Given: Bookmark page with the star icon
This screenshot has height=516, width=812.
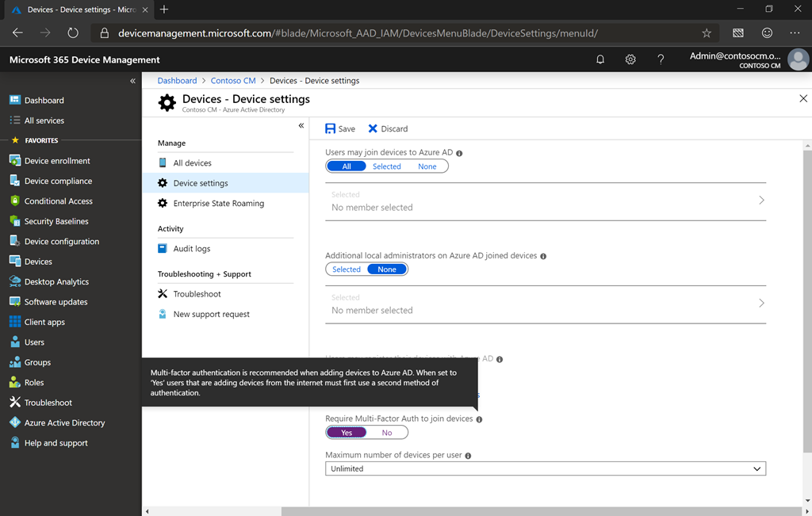Looking at the screenshot, I should [x=707, y=33].
